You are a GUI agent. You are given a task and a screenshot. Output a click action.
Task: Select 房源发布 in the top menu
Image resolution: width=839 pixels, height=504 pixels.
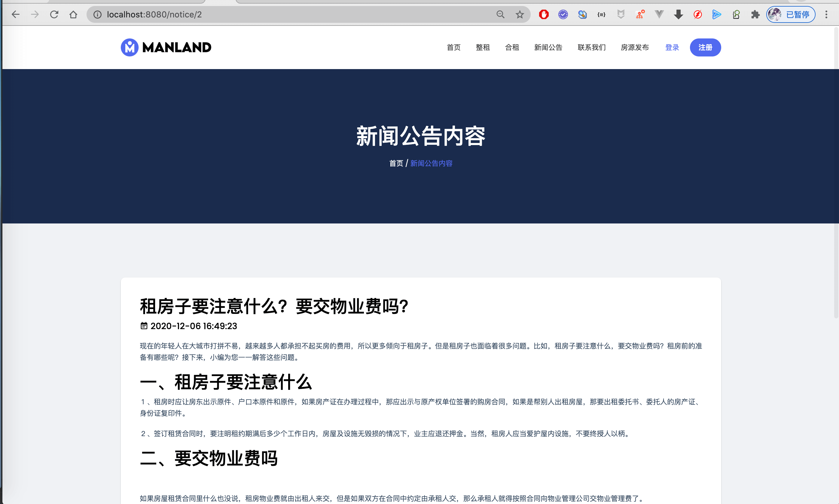pyautogui.click(x=635, y=47)
